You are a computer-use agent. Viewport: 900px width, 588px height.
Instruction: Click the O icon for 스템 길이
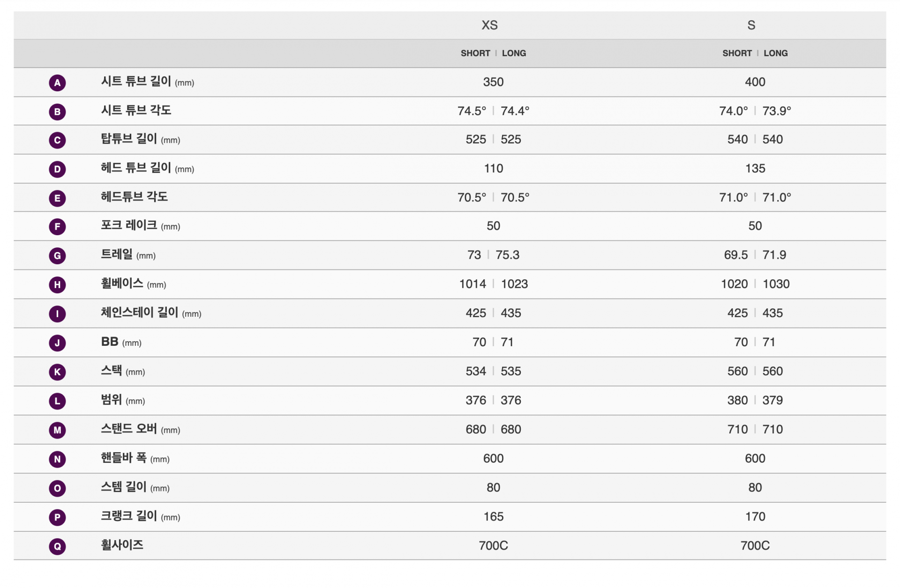tap(57, 488)
